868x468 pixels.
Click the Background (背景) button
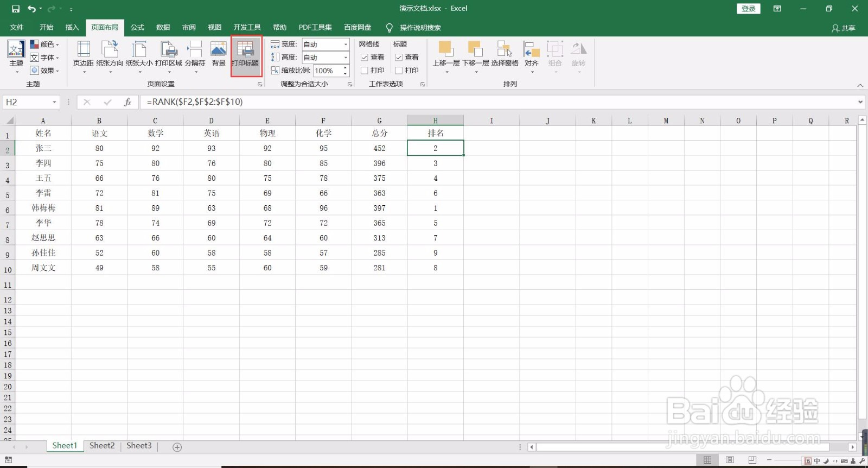[219, 54]
